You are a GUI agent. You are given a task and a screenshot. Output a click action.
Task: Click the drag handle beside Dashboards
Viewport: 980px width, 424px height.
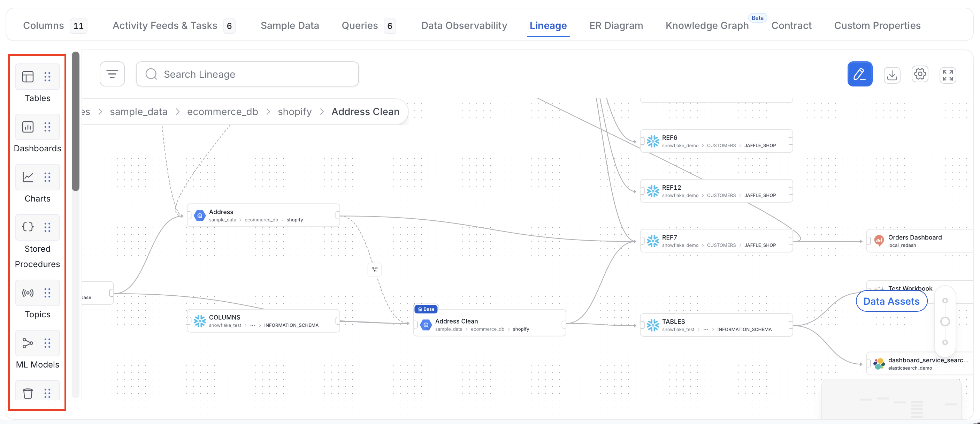pyautogui.click(x=47, y=127)
